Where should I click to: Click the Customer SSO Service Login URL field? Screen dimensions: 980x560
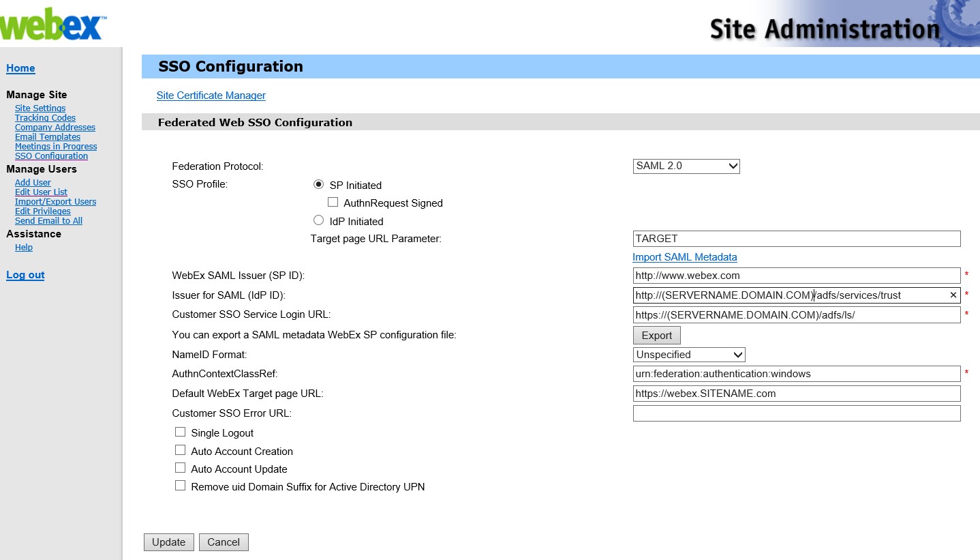(x=797, y=315)
